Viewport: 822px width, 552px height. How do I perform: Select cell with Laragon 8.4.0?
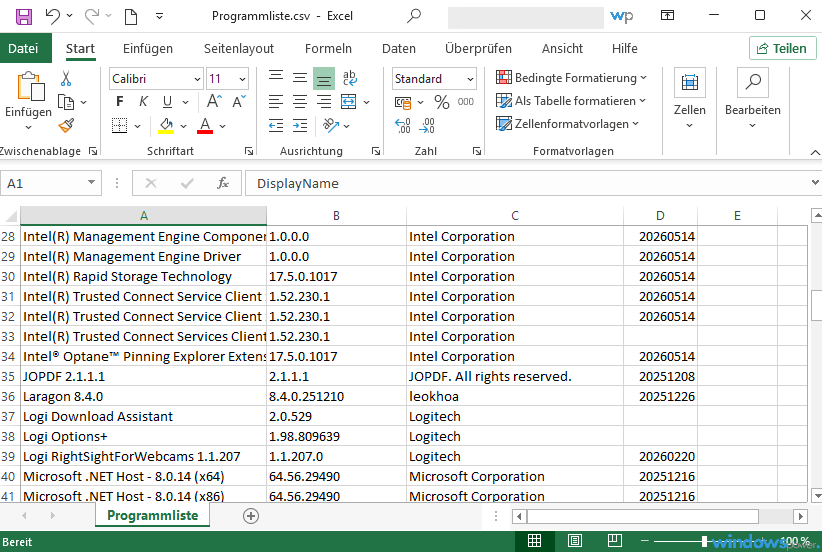click(144, 396)
